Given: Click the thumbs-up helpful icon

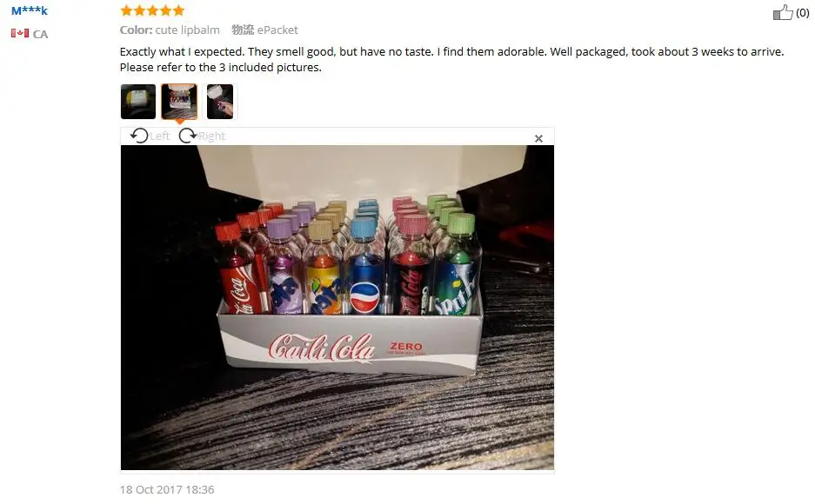Looking at the screenshot, I should 782,12.
